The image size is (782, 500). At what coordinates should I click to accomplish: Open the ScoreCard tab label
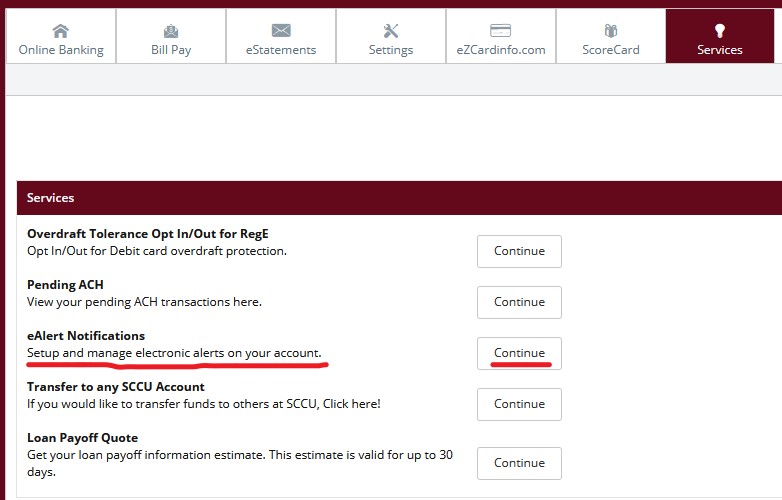(x=611, y=50)
